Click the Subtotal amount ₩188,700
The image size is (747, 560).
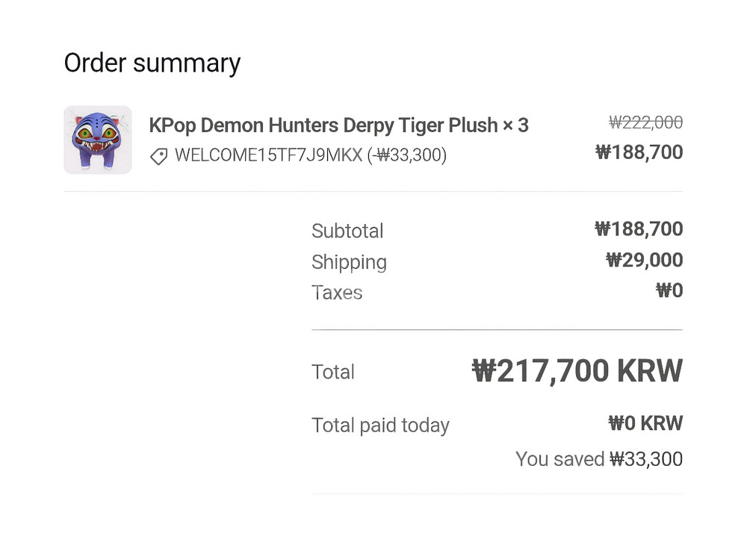tap(639, 229)
